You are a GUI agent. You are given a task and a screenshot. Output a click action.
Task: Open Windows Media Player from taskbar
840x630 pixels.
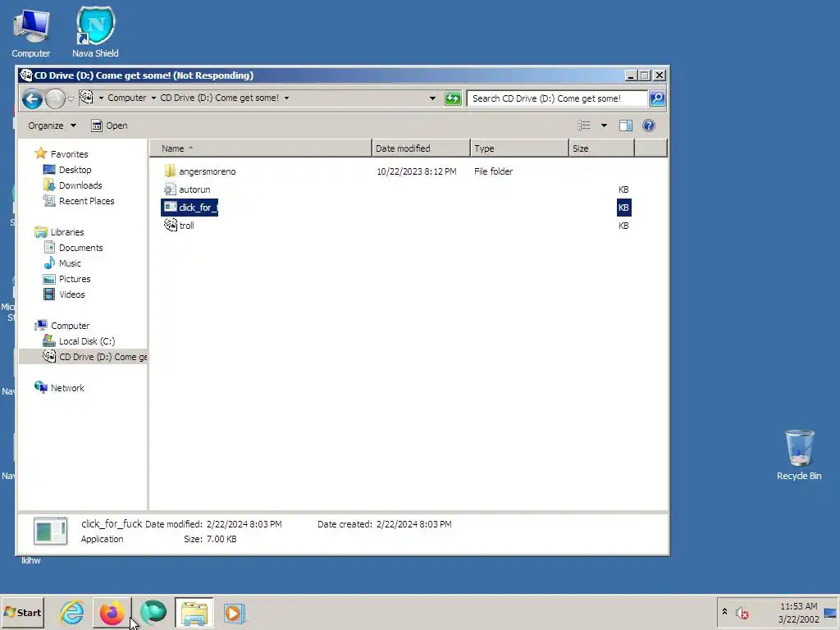[234, 613]
